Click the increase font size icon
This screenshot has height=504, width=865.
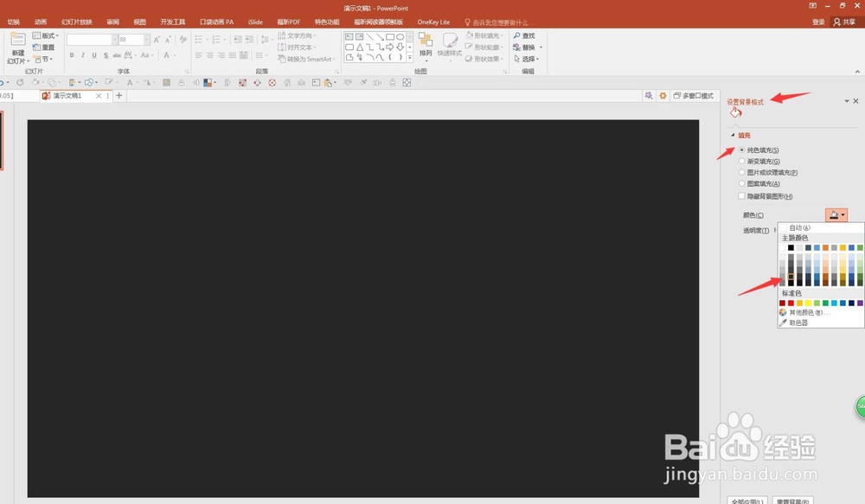tap(157, 40)
